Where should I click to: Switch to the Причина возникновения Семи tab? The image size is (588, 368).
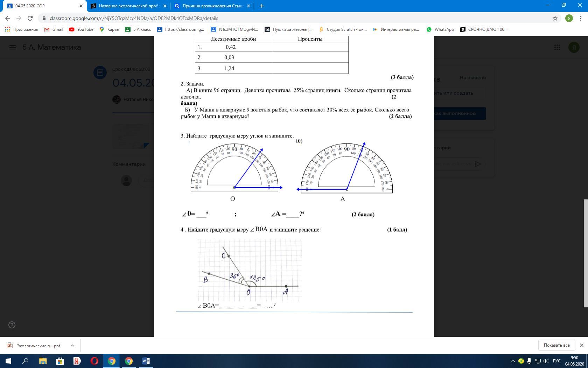pos(212,6)
